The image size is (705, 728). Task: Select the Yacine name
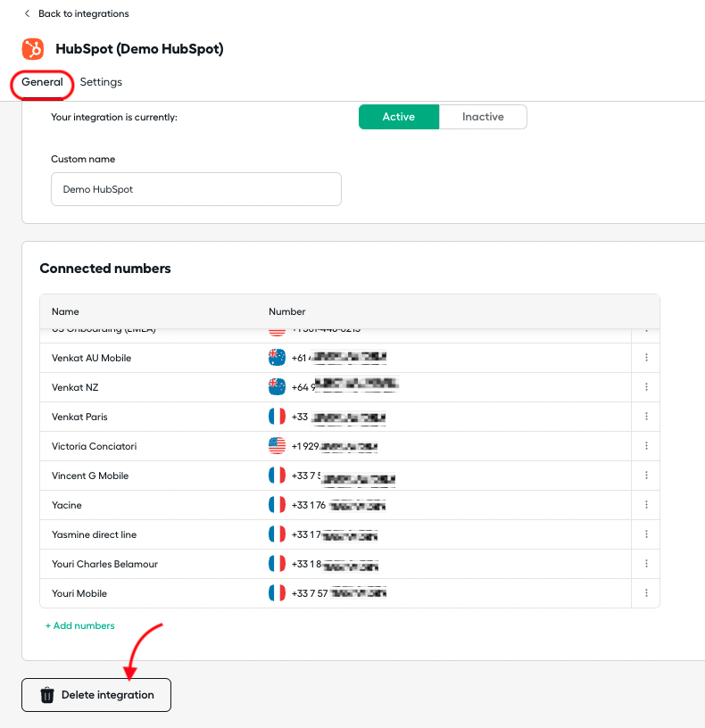pyautogui.click(x=66, y=505)
